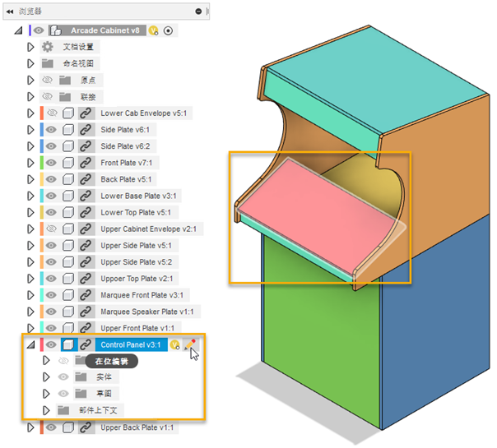Hide the Control Panel v3:1 component
The width and height of the screenshot is (497, 448).
pos(51,344)
